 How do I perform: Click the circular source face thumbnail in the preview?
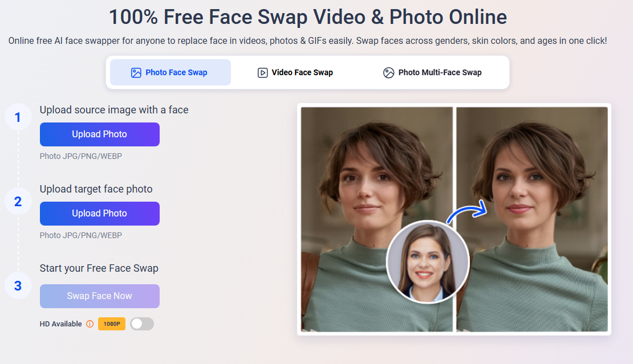[428, 261]
